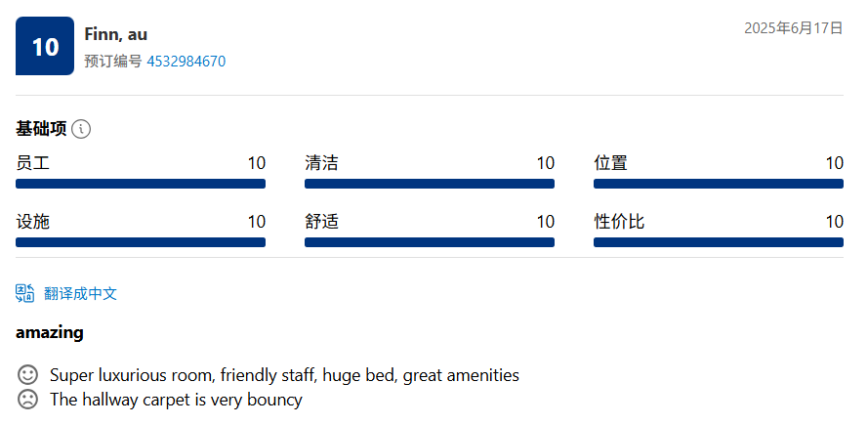Screen dimensions: 868x425
Task: Click the 性价比 rating progress bar
Action: point(719,242)
